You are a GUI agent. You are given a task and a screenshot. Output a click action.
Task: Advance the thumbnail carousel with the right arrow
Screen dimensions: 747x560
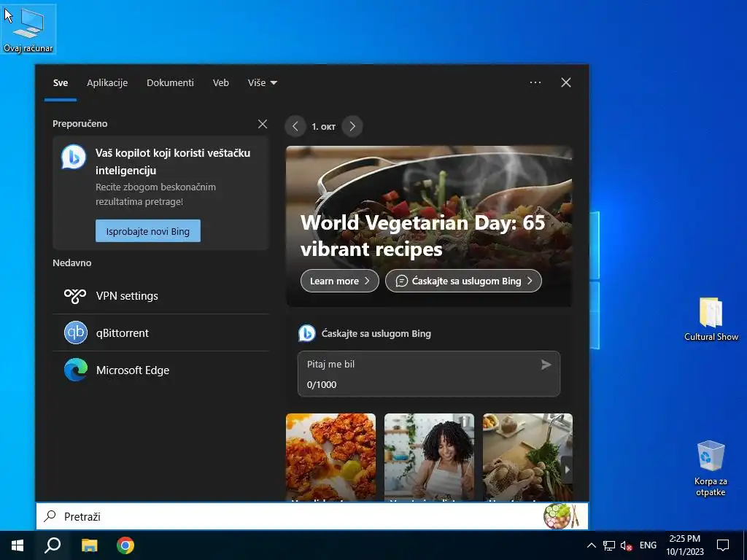[x=567, y=470]
